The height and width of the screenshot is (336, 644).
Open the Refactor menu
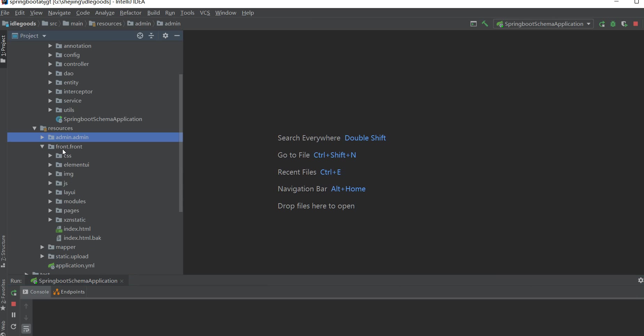click(130, 13)
